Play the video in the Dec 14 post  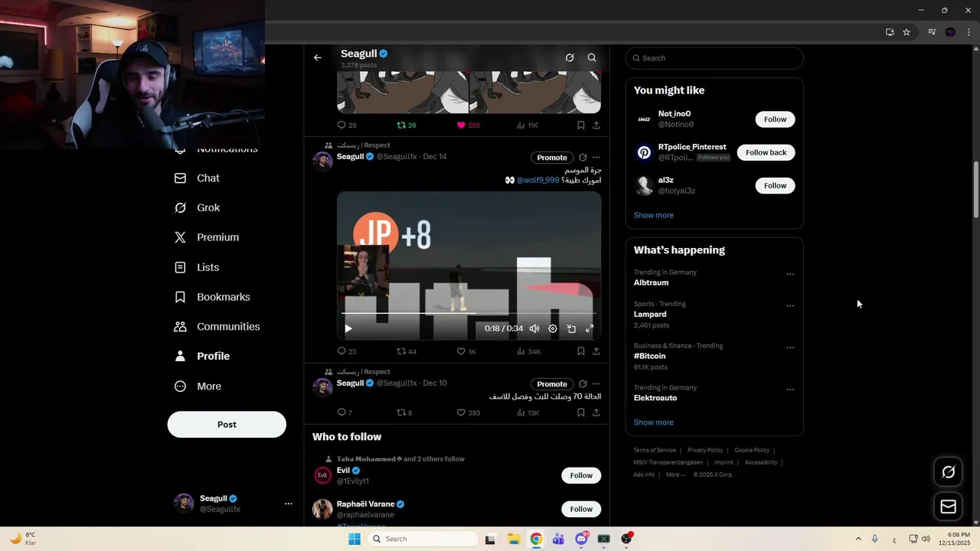[348, 328]
